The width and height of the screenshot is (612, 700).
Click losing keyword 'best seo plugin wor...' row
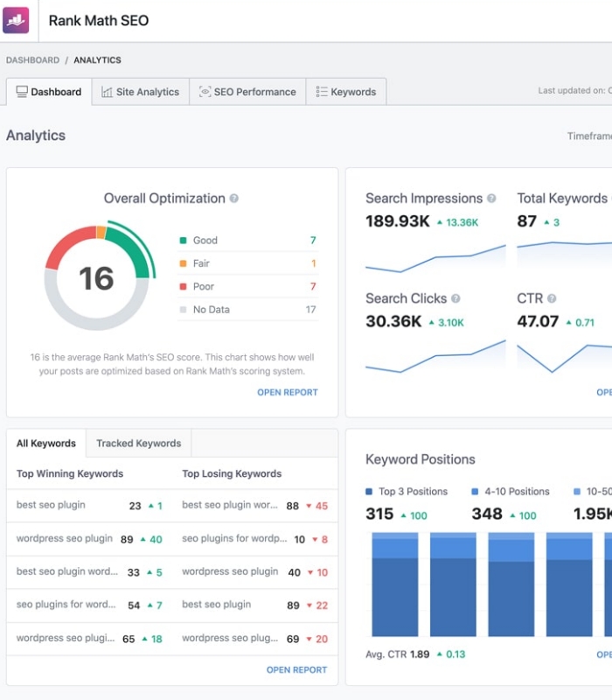click(255, 506)
